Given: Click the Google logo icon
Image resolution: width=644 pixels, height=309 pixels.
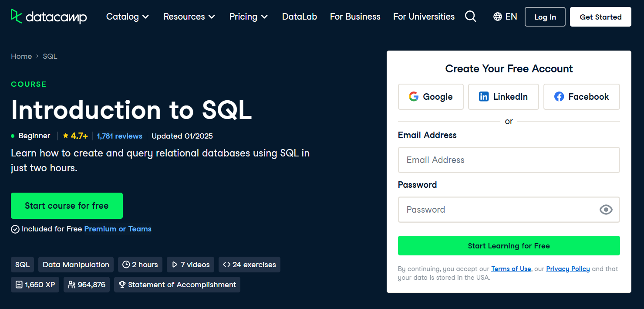Looking at the screenshot, I should click(414, 97).
